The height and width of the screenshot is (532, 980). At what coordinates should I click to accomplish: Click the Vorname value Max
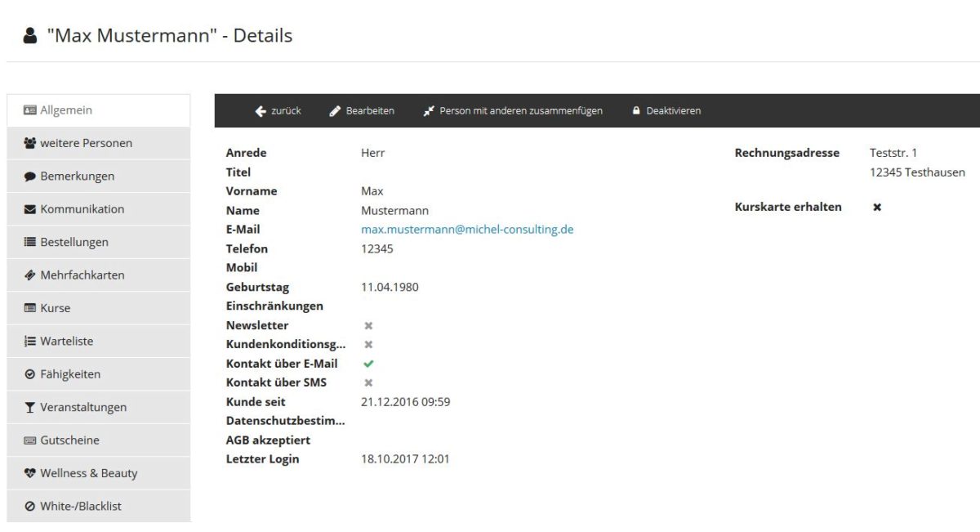click(372, 191)
